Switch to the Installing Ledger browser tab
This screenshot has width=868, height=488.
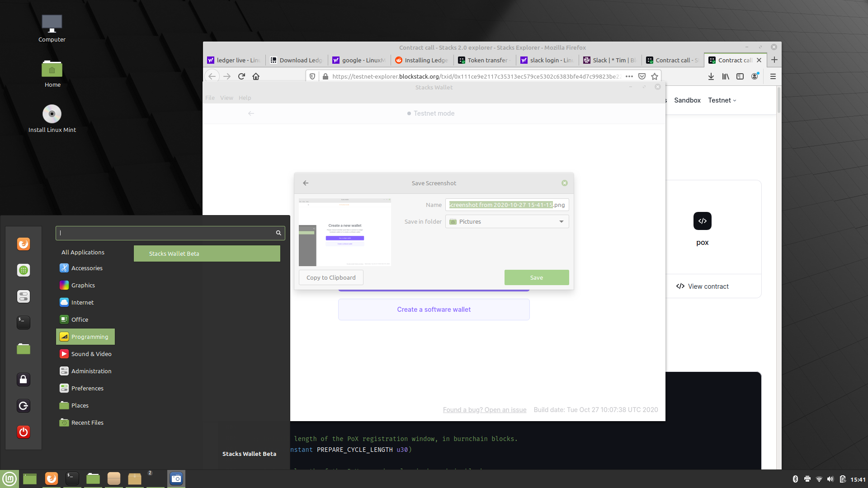pyautogui.click(x=422, y=60)
